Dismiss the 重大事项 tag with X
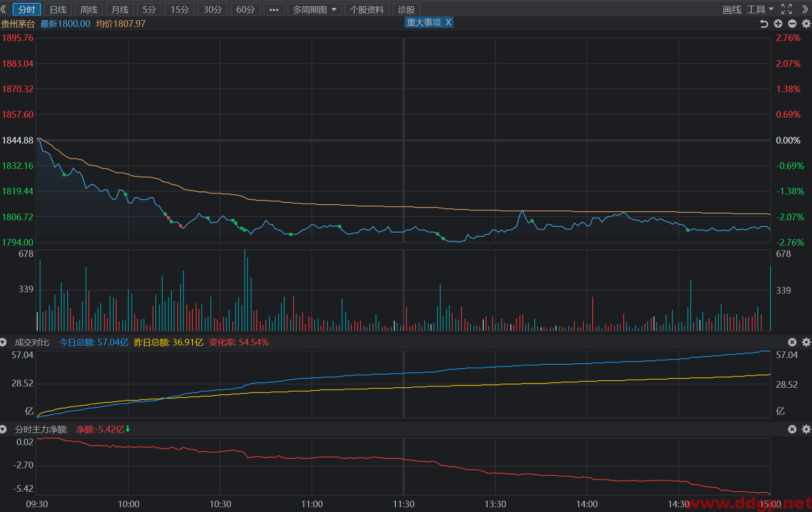 click(x=448, y=23)
